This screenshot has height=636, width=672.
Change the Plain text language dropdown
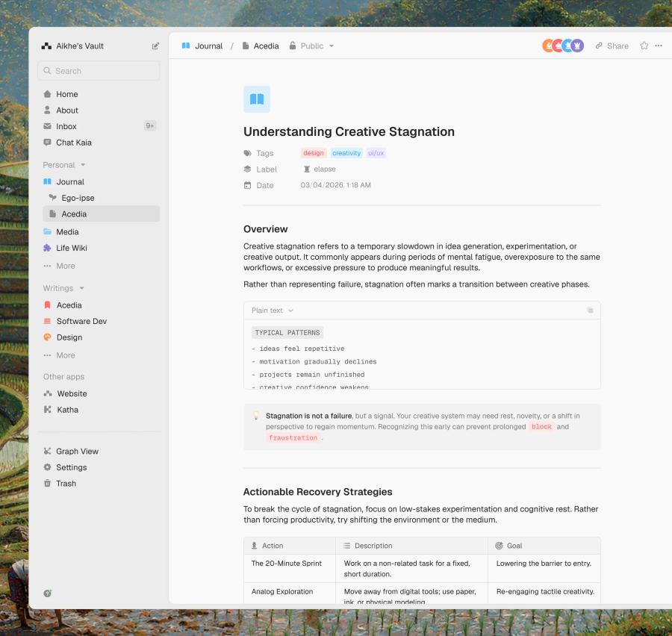[272, 311]
